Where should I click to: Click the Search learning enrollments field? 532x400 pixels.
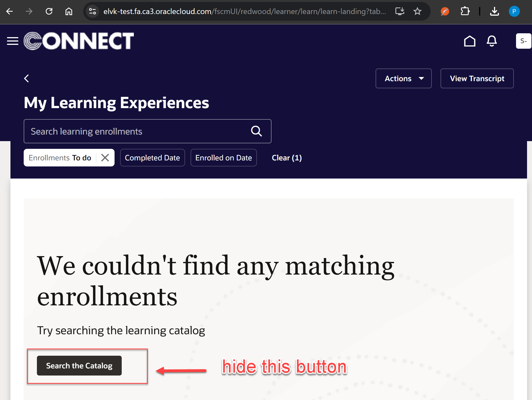click(x=124, y=131)
